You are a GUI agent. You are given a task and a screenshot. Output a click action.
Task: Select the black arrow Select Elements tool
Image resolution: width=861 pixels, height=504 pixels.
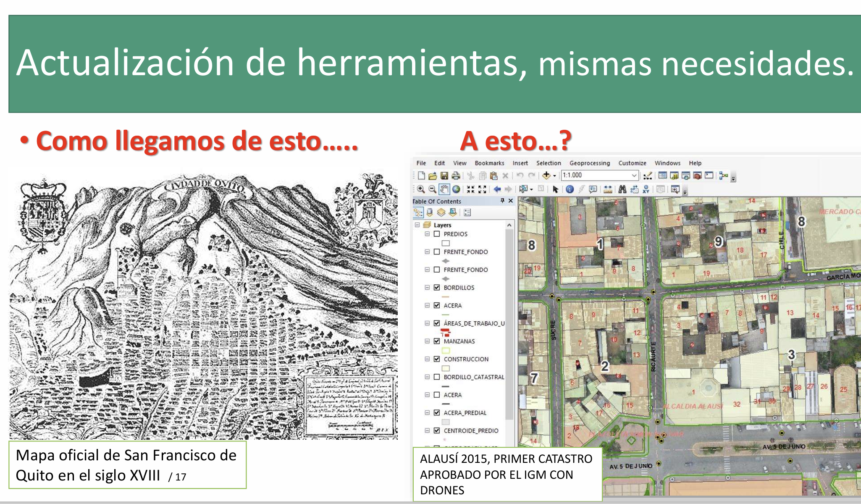(556, 189)
